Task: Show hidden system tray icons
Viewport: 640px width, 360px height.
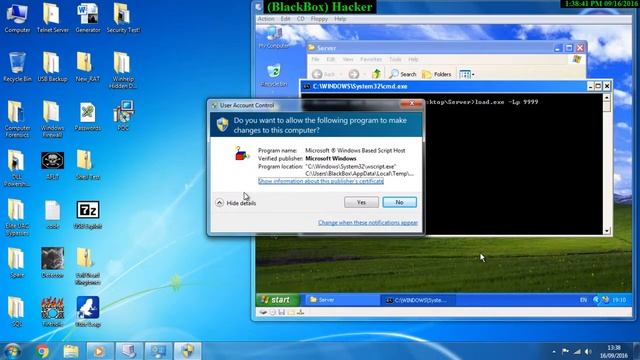Action: (554, 351)
